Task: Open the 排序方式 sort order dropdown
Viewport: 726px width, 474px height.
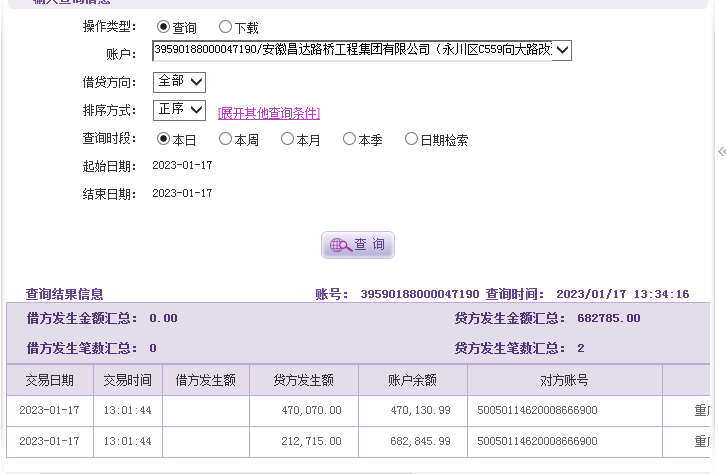Action: [x=179, y=109]
